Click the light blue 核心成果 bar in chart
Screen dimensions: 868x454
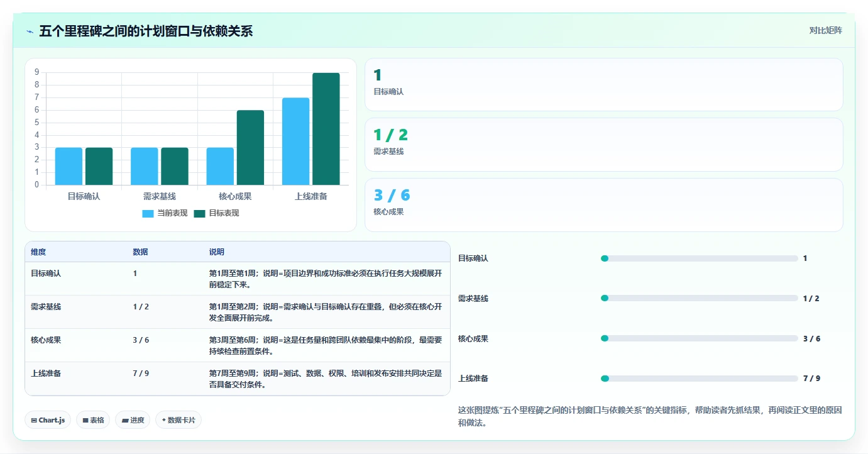pyautogui.click(x=220, y=166)
